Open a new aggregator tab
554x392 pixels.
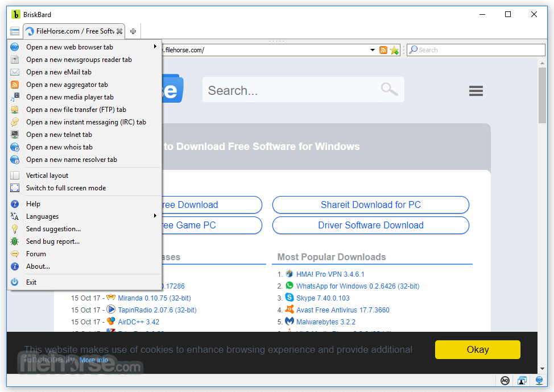84,85
